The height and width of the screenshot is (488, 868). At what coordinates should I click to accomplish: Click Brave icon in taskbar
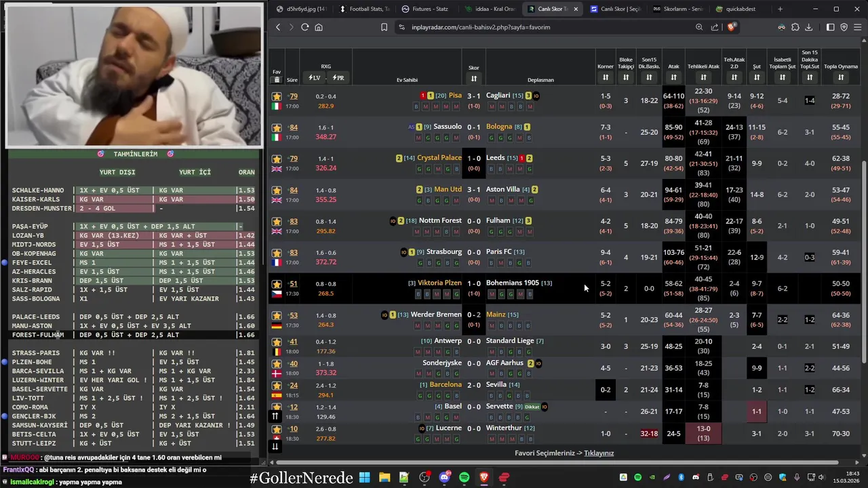pos(484,477)
